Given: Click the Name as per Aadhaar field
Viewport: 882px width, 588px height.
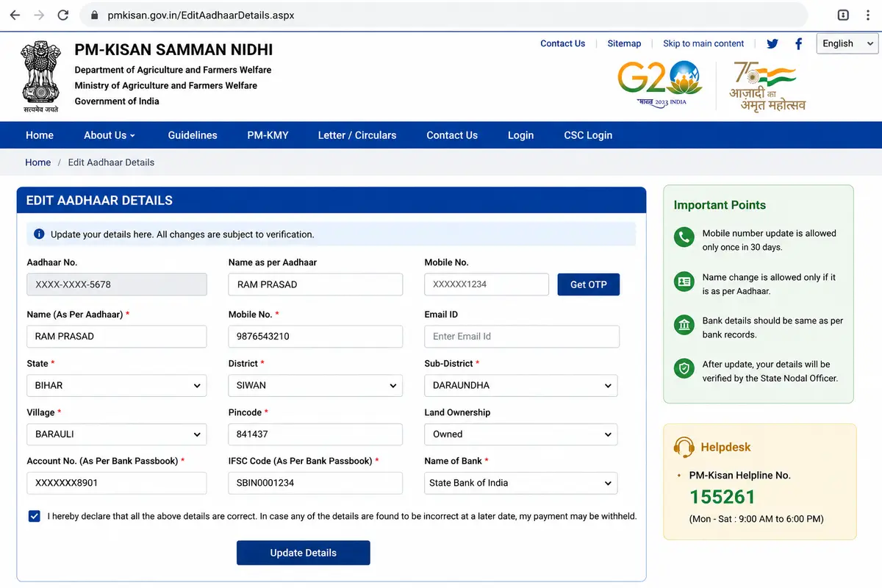Looking at the screenshot, I should pos(315,284).
